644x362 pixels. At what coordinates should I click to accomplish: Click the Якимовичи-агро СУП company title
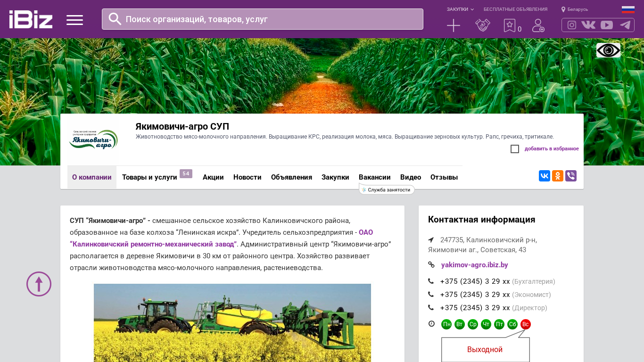click(182, 126)
